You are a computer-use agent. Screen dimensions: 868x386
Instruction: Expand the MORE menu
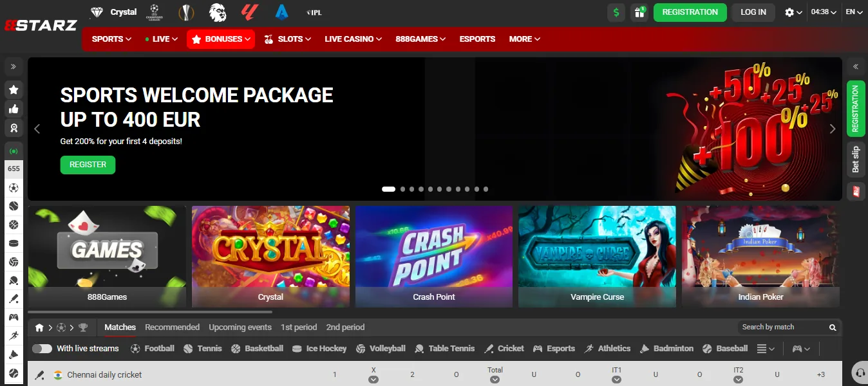coord(524,39)
